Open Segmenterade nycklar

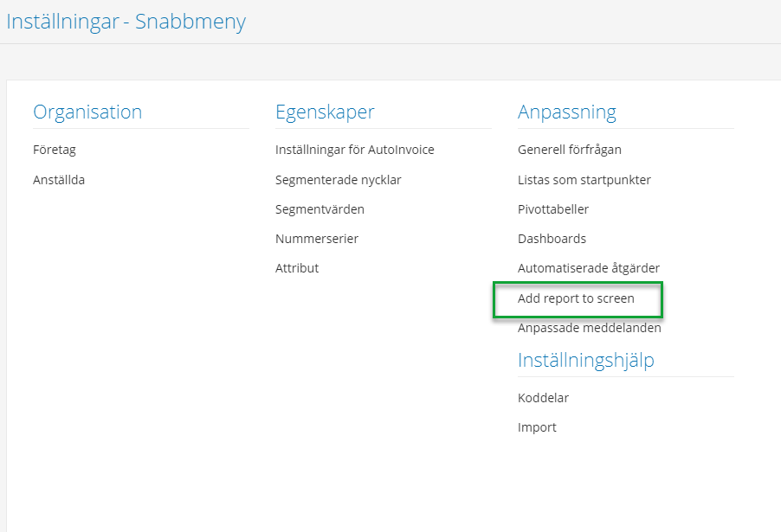coord(338,180)
